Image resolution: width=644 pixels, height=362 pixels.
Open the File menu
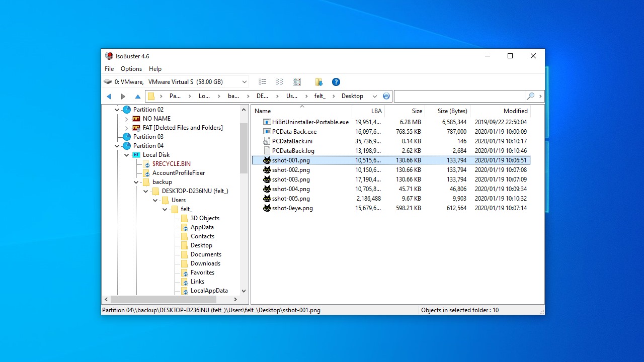[109, 69]
